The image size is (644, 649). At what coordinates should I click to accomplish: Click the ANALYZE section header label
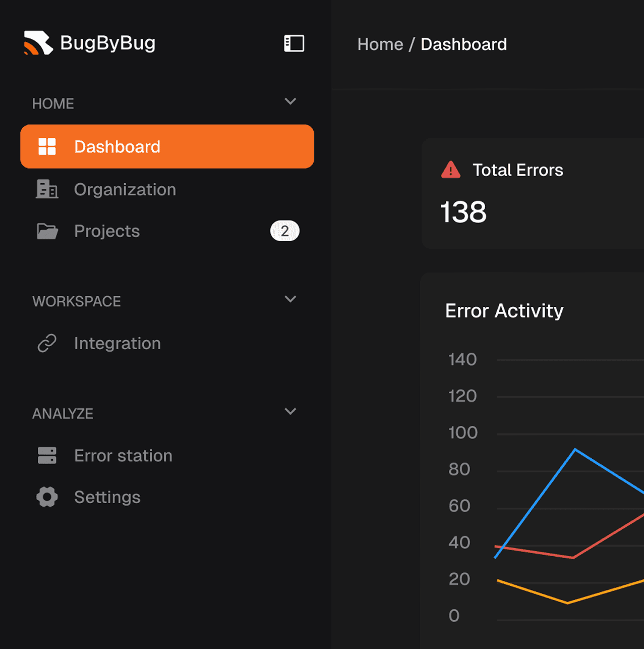click(63, 414)
